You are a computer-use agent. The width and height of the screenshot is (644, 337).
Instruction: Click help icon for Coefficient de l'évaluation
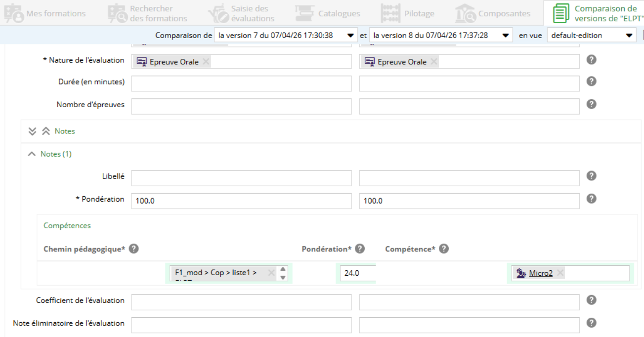click(x=591, y=300)
